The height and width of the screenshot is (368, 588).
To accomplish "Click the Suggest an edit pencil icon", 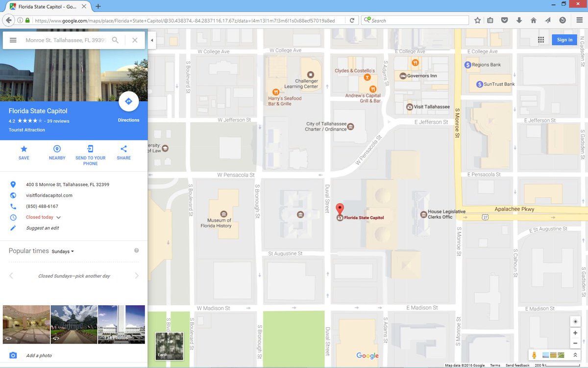I will 12,228.
